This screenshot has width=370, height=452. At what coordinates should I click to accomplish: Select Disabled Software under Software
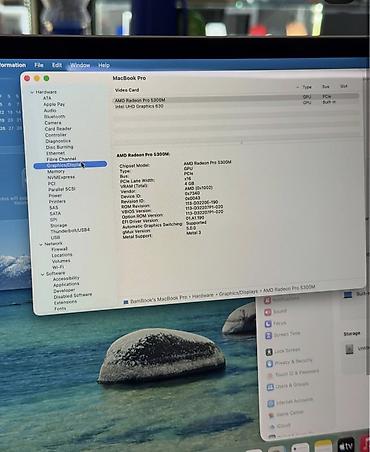click(73, 296)
